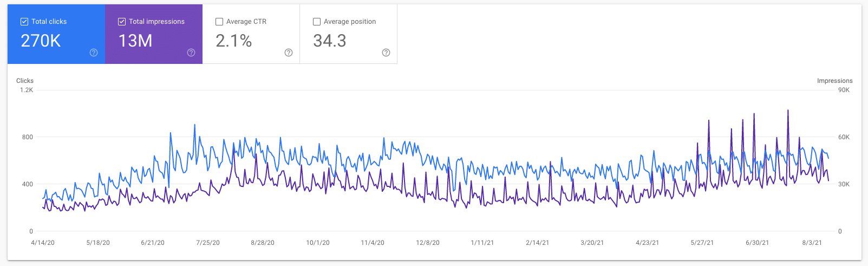Click the 8/3/21 date label
Image resolution: width=868 pixels, height=266 pixels.
812,243
